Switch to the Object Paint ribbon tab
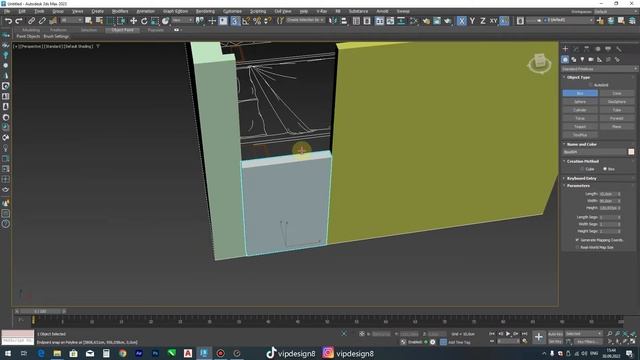Image resolution: width=640 pixels, height=360 pixels. [x=122, y=30]
